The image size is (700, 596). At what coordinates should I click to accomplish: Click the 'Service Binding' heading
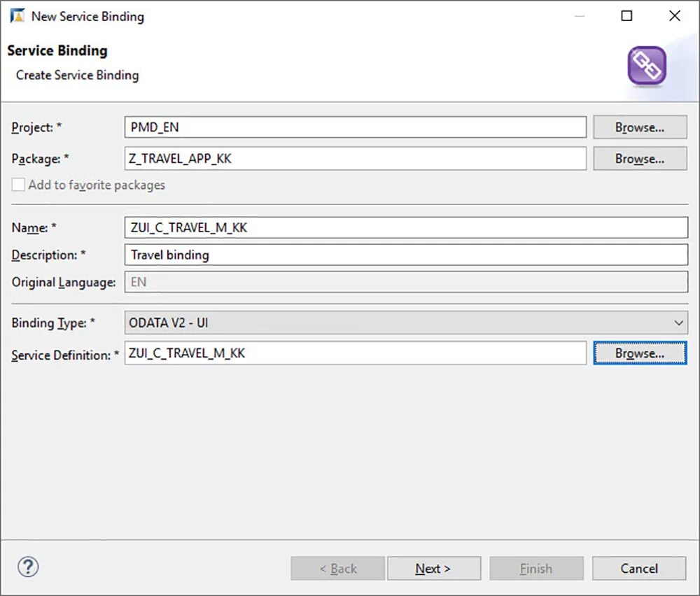coord(57,50)
